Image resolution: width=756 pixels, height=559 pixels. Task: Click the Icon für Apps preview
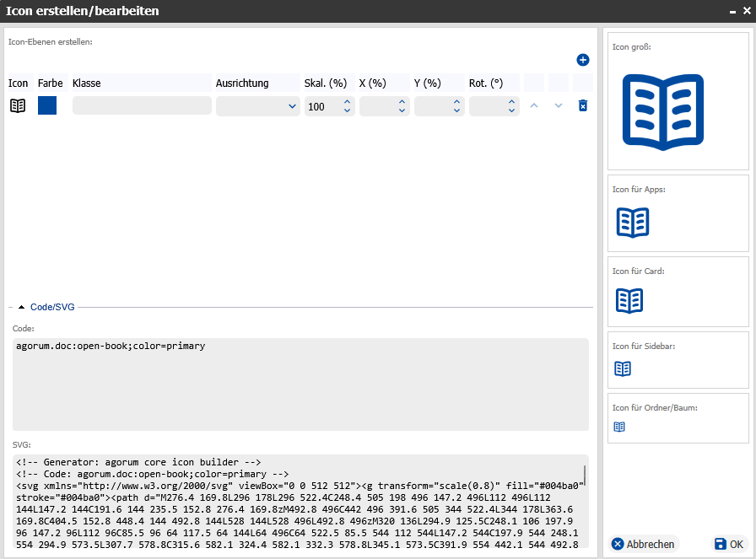[x=633, y=223]
